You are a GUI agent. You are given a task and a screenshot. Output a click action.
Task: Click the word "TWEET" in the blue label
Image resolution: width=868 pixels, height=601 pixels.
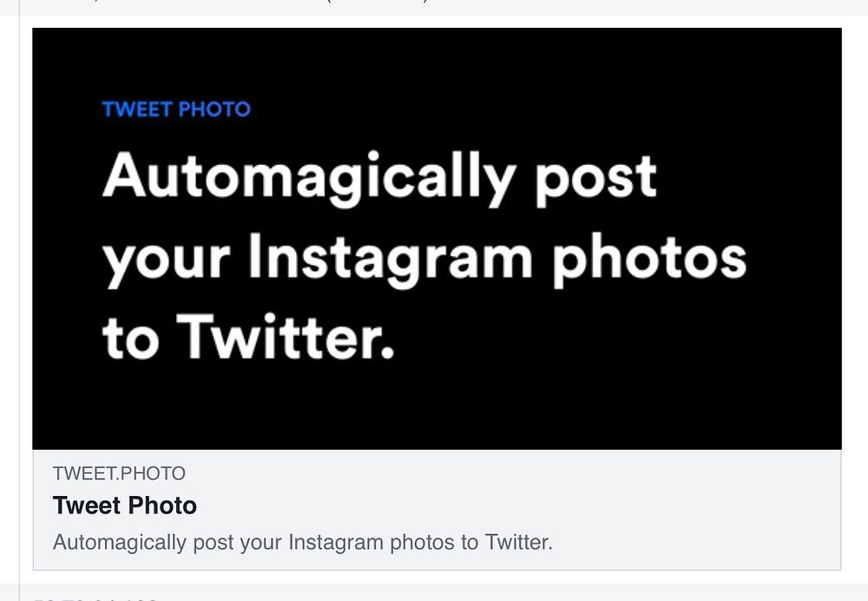[x=137, y=110]
